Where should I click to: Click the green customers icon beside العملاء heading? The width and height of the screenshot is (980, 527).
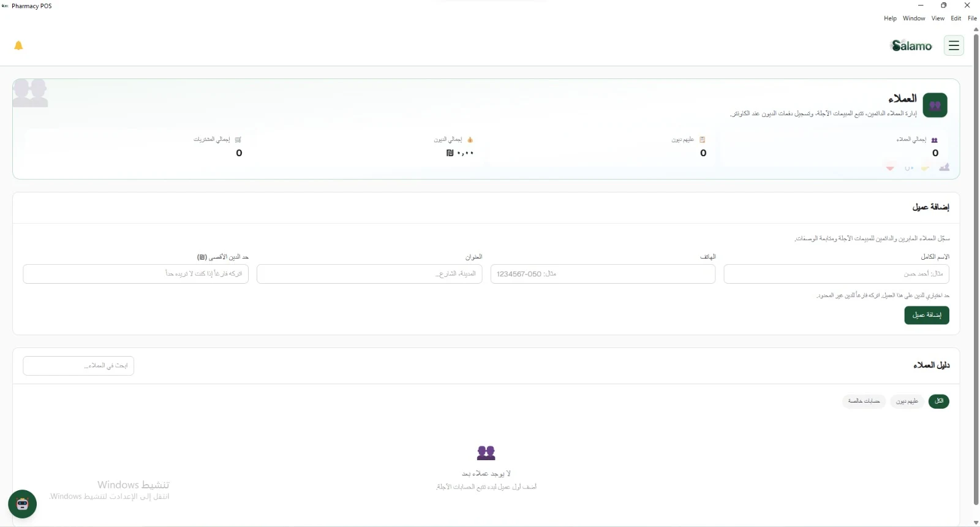(935, 105)
